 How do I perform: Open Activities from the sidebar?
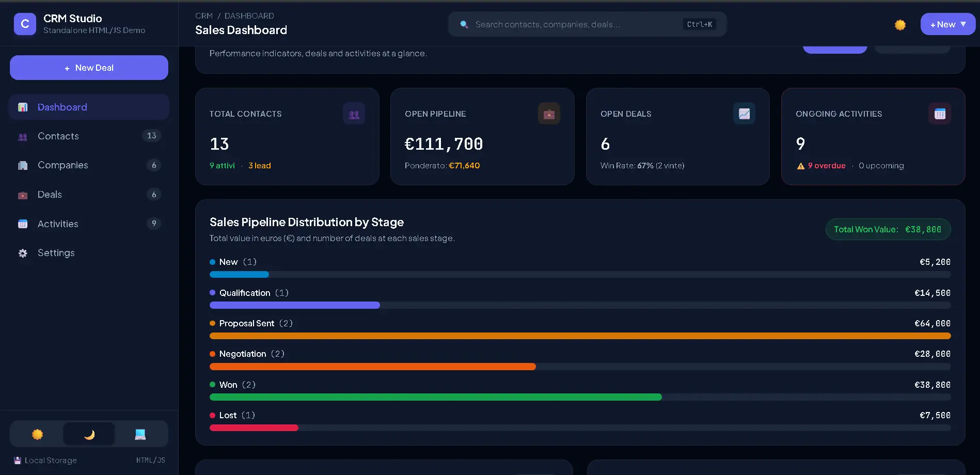(89, 224)
